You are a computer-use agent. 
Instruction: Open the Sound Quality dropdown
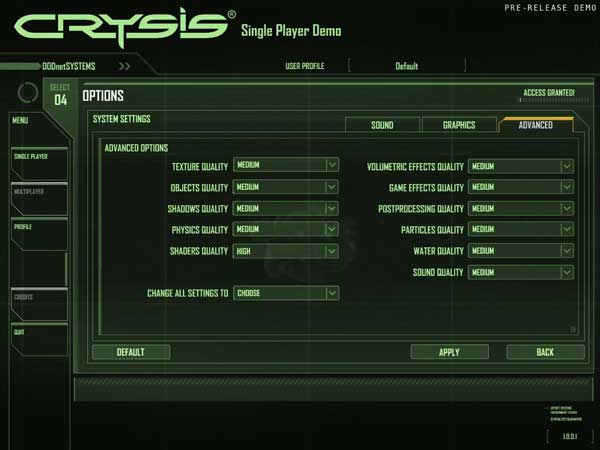[520, 272]
